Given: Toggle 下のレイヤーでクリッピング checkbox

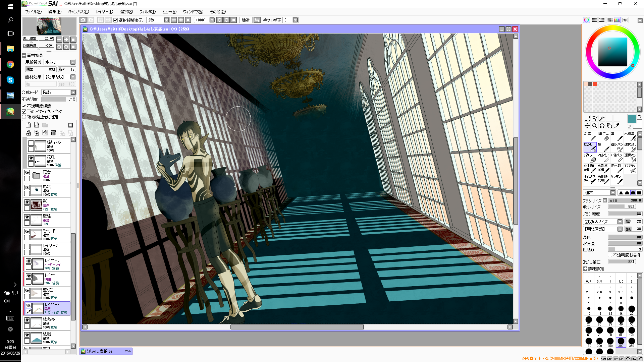Looking at the screenshot, I should click(24, 111).
